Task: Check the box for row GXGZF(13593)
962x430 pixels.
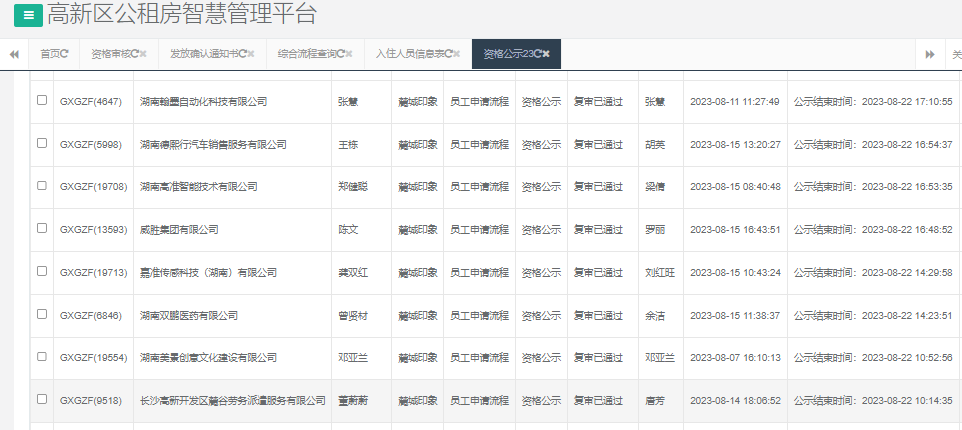Action: (42, 228)
